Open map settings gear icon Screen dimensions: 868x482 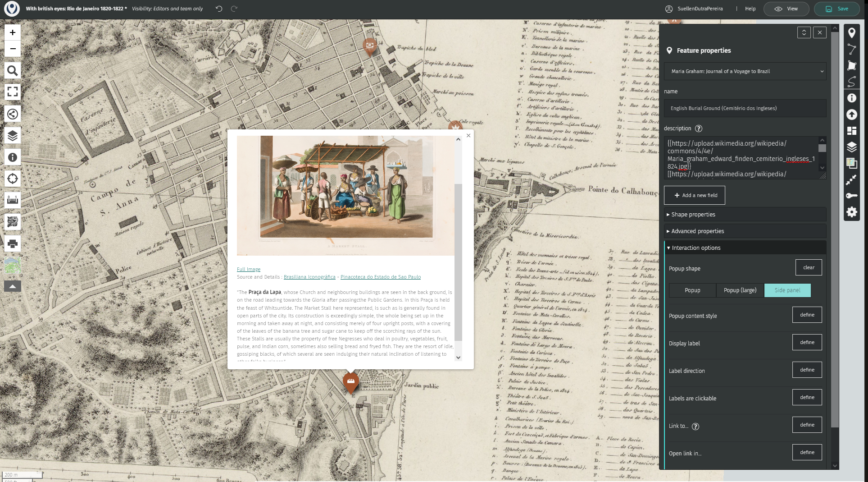click(x=851, y=212)
